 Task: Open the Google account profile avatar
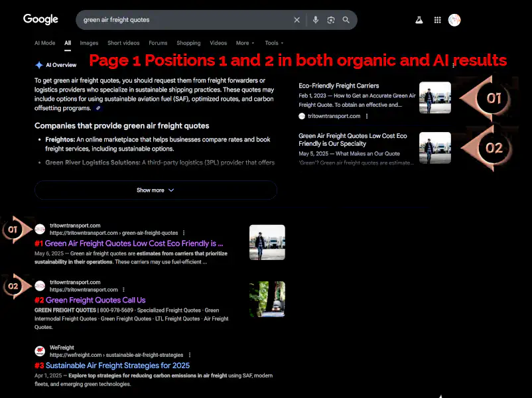pyautogui.click(x=454, y=20)
